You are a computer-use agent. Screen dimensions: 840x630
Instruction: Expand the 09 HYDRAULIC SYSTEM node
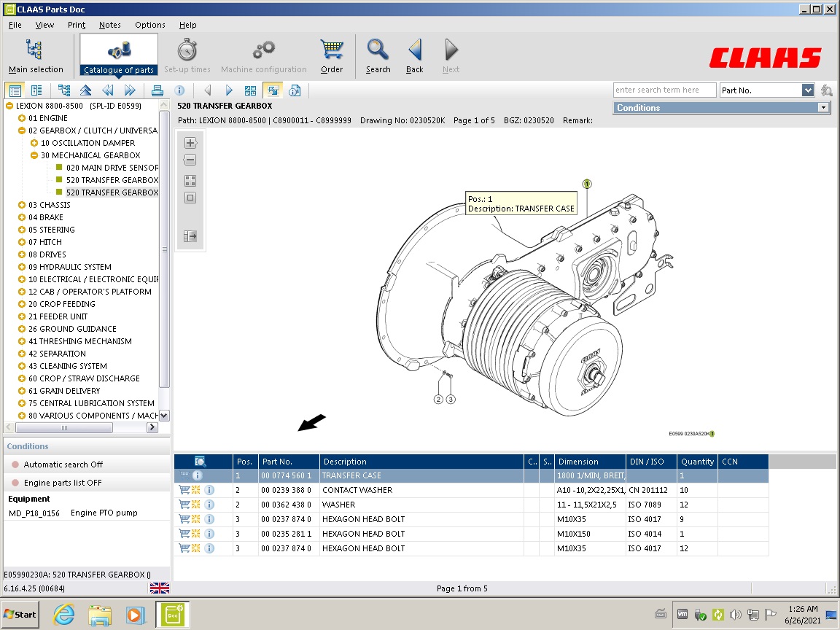point(22,267)
